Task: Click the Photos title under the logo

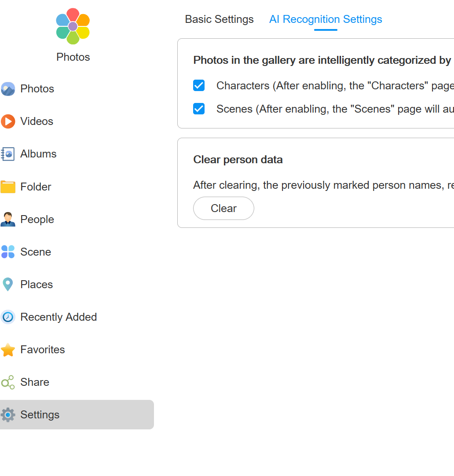Action: pos(73,57)
